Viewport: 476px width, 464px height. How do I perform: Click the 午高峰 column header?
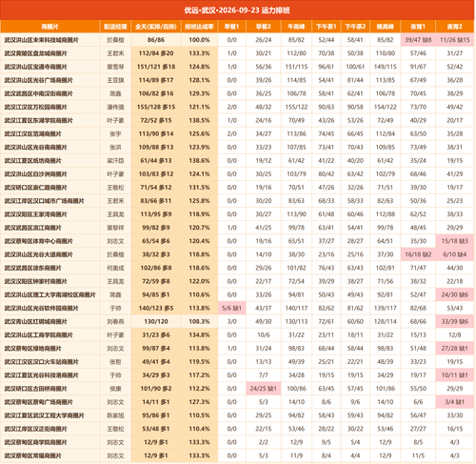pyautogui.click(x=296, y=27)
